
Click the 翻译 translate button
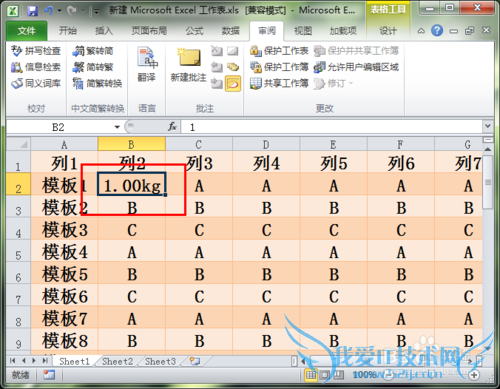(x=147, y=65)
